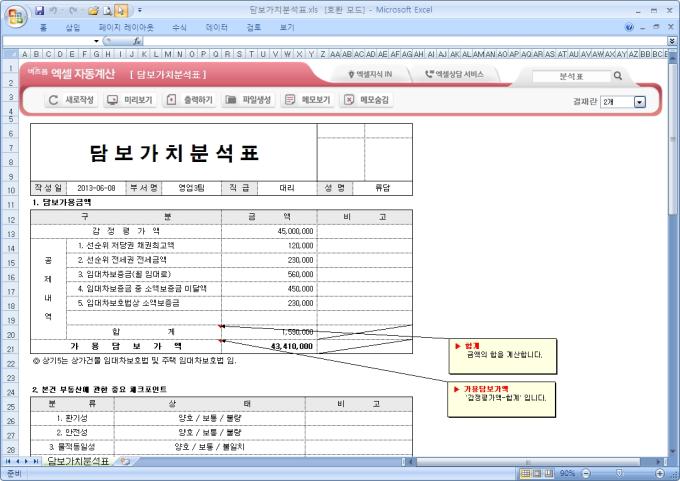
Task: Select the 1. 선순위 저당권 채권최고액 row label
Action: [144, 245]
